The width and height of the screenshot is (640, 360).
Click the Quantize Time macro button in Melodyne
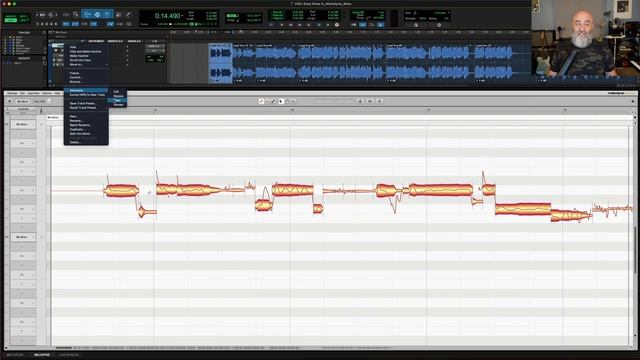tap(370, 101)
